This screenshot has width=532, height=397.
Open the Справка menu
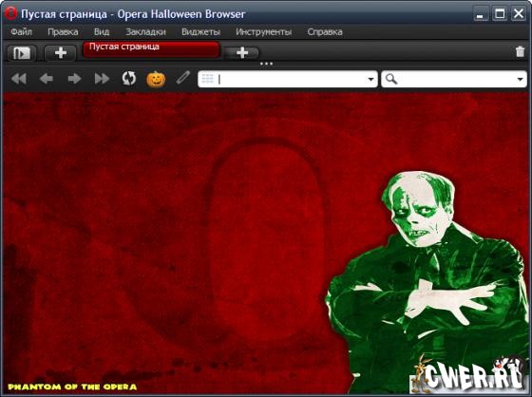325,32
